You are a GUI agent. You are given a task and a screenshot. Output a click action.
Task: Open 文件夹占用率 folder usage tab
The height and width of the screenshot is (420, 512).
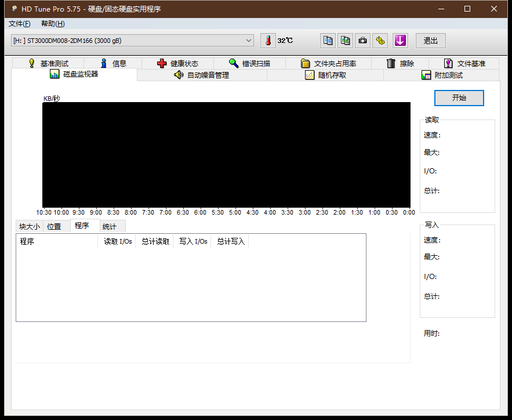(x=328, y=63)
